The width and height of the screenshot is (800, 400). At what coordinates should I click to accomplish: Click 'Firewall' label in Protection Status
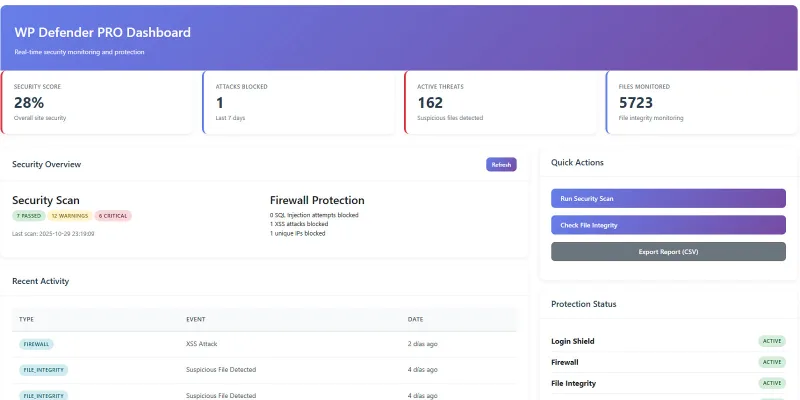[565, 362]
